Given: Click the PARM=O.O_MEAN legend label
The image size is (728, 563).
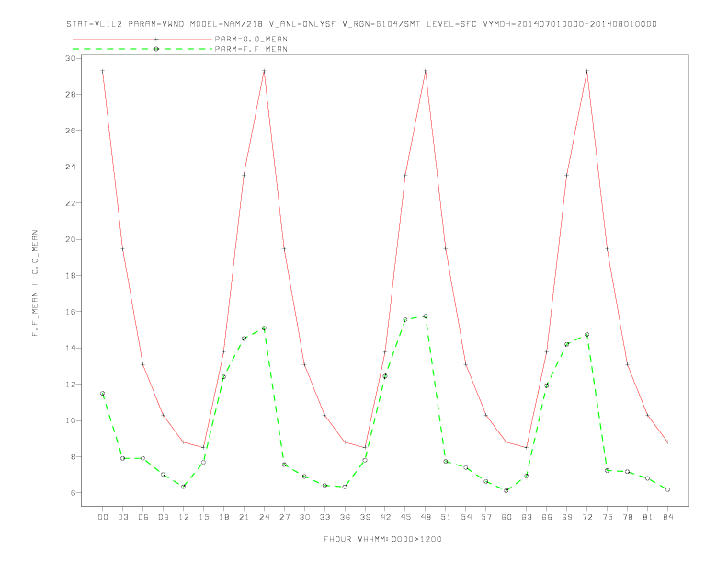Looking at the screenshot, I should click(251, 39).
